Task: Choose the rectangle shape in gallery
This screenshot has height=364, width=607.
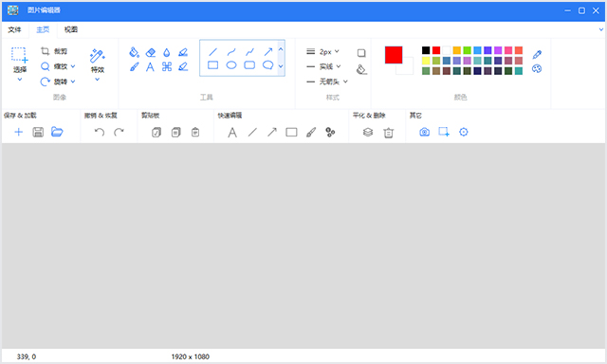Action: [212, 65]
